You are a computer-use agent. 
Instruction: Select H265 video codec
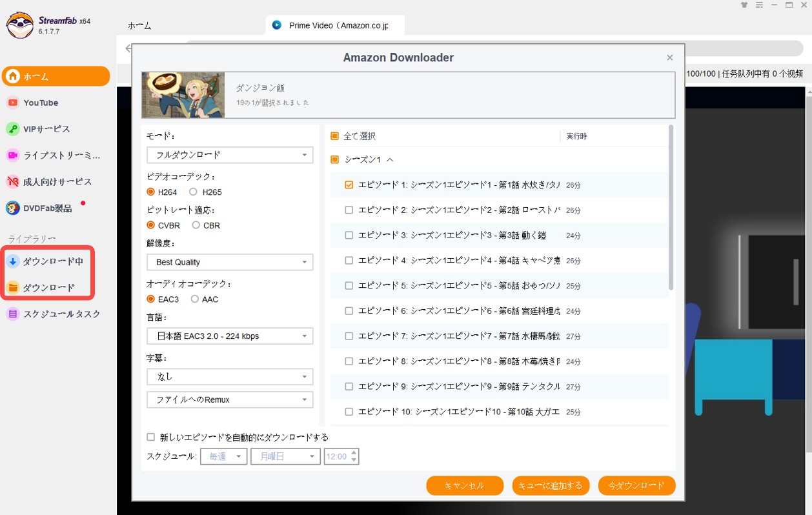(193, 192)
